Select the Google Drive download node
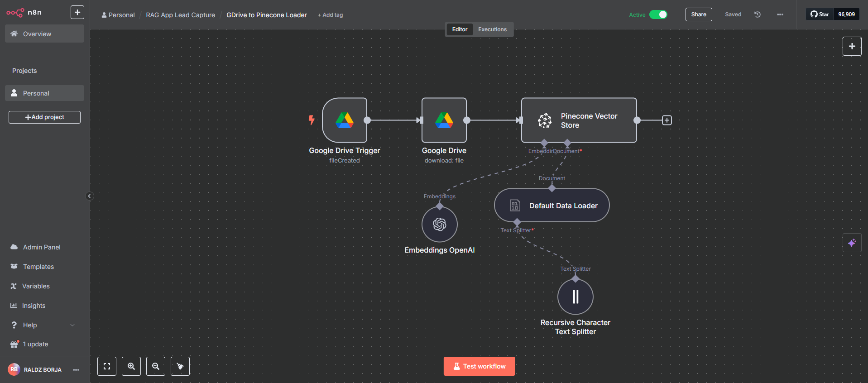This screenshot has height=383, width=868. [444, 120]
